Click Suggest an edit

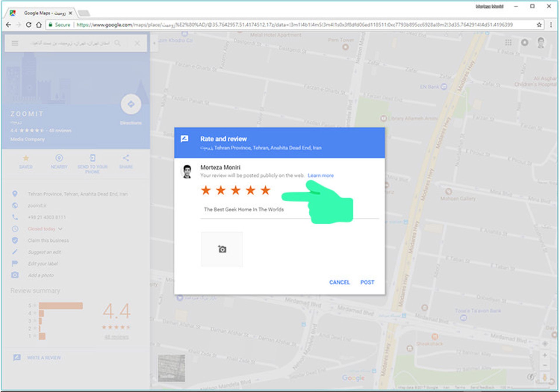tap(44, 252)
